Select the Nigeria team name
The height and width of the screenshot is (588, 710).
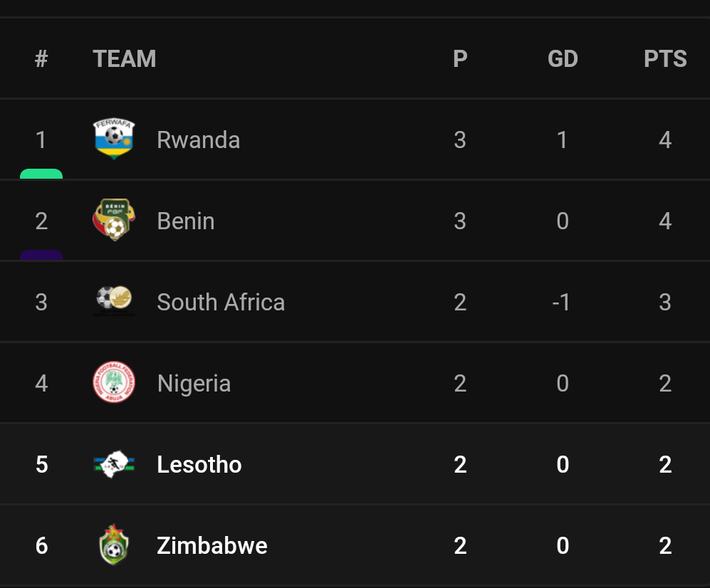click(x=194, y=383)
